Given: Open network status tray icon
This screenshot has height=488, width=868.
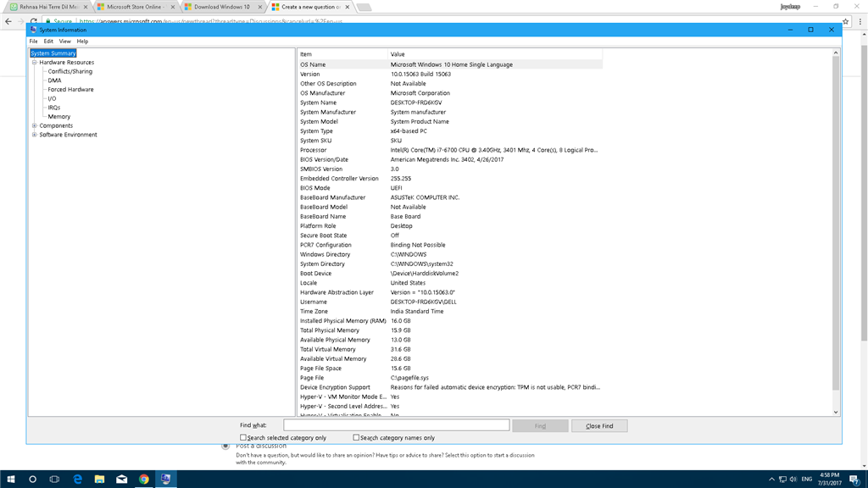Looking at the screenshot, I should click(782, 480).
